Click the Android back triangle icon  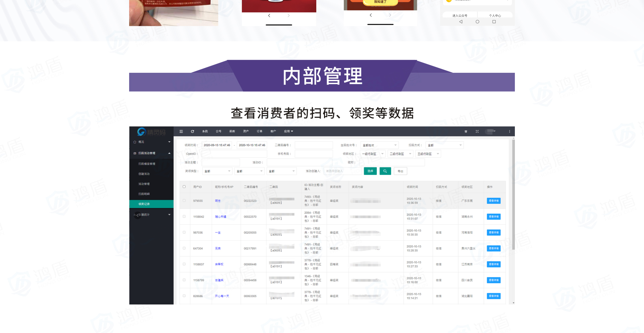click(461, 22)
